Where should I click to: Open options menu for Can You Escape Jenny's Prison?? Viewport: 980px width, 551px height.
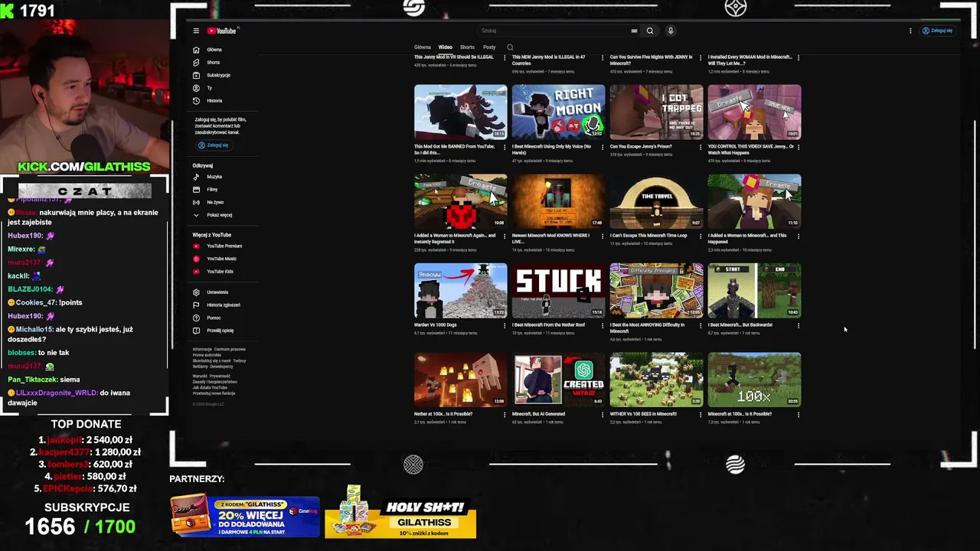click(x=701, y=146)
